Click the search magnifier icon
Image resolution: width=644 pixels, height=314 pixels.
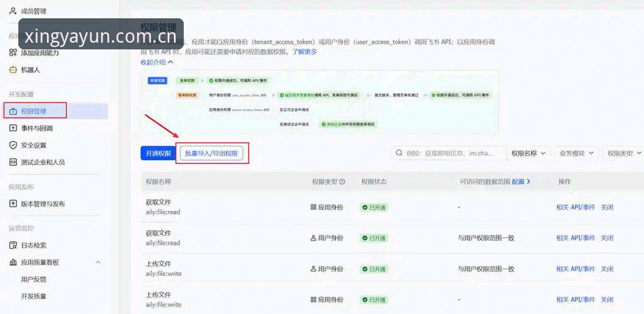tap(399, 153)
